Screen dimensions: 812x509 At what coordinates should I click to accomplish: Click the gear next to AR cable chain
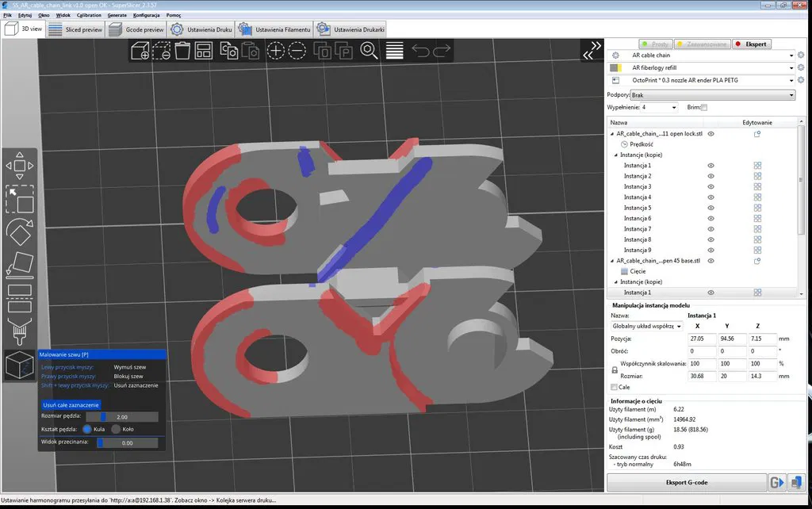[801, 55]
